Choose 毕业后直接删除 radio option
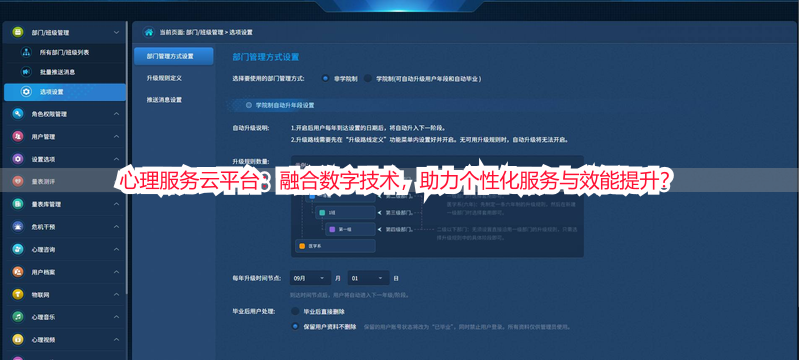The width and height of the screenshot is (799, 360). pyautogui.click(x=295, y=311)
